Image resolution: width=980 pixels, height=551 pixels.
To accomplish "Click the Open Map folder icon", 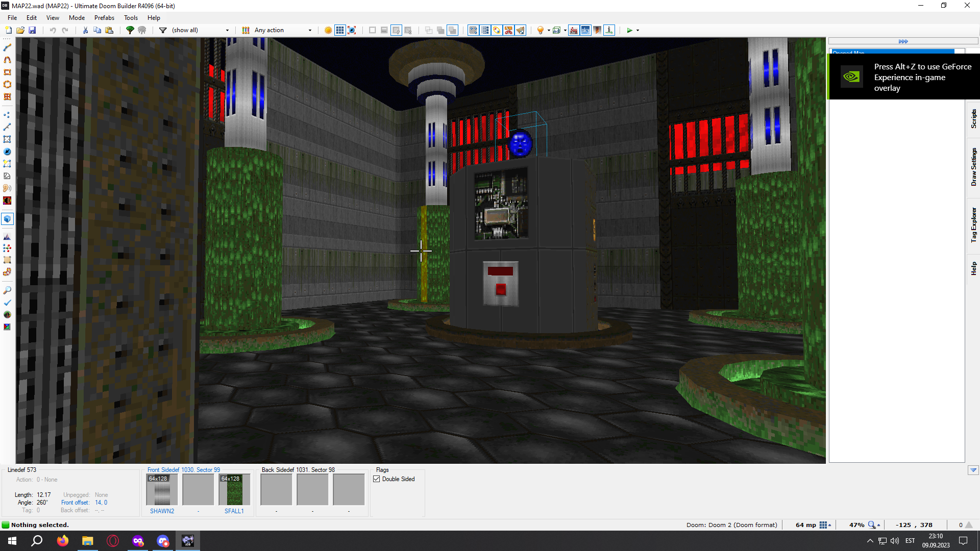I will click(20, 30).
